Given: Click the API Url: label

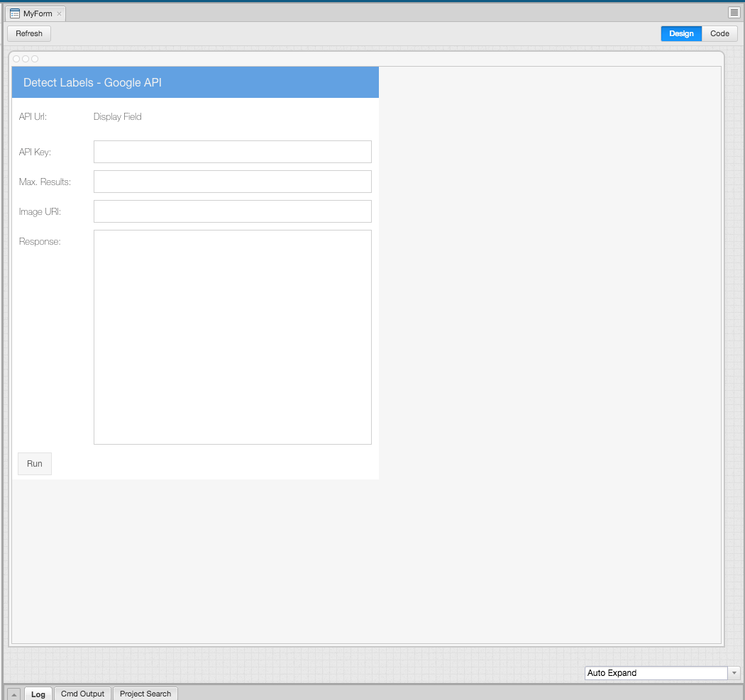Looking at the screenshot, I should (x=33, y=117).
